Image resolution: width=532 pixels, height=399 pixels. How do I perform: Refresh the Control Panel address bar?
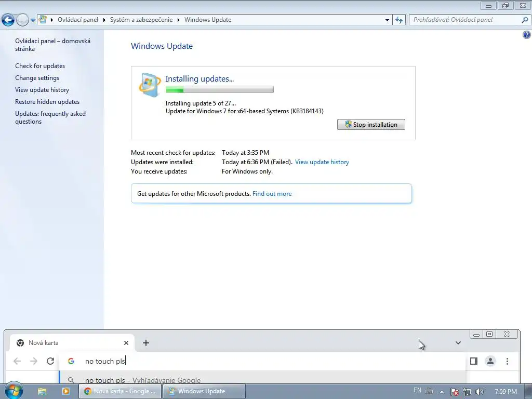[399, 20]
